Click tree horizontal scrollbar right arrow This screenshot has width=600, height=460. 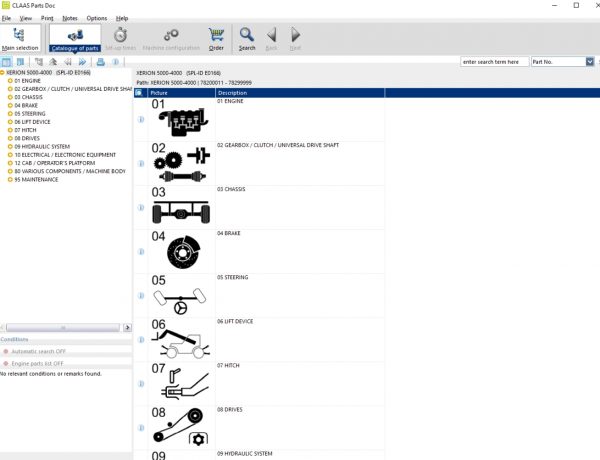(x=127, y=328)
